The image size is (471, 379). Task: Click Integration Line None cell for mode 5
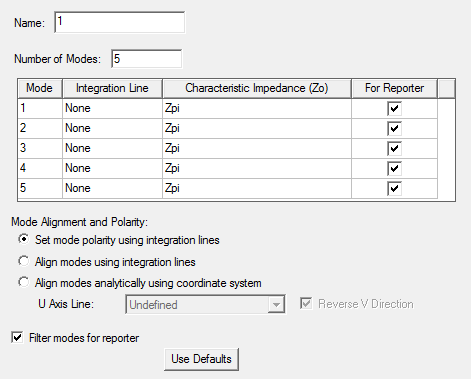click(x=112, y=188)
